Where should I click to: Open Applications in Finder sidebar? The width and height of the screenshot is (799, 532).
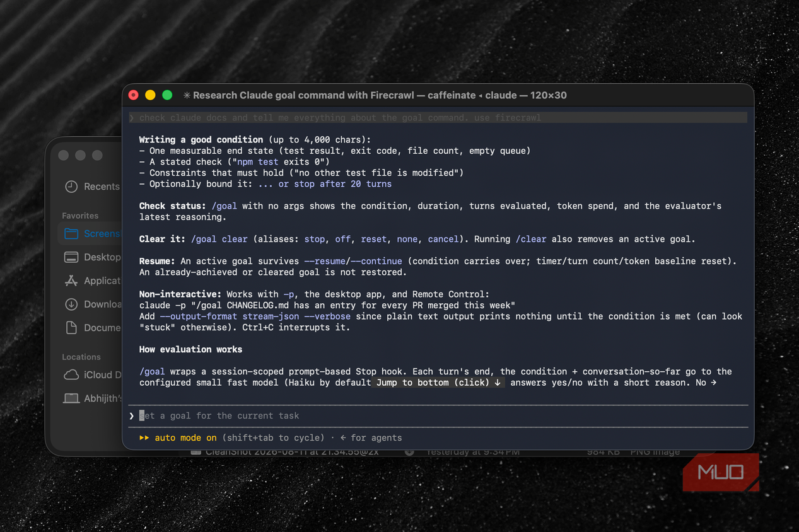[x=93, y=280]
